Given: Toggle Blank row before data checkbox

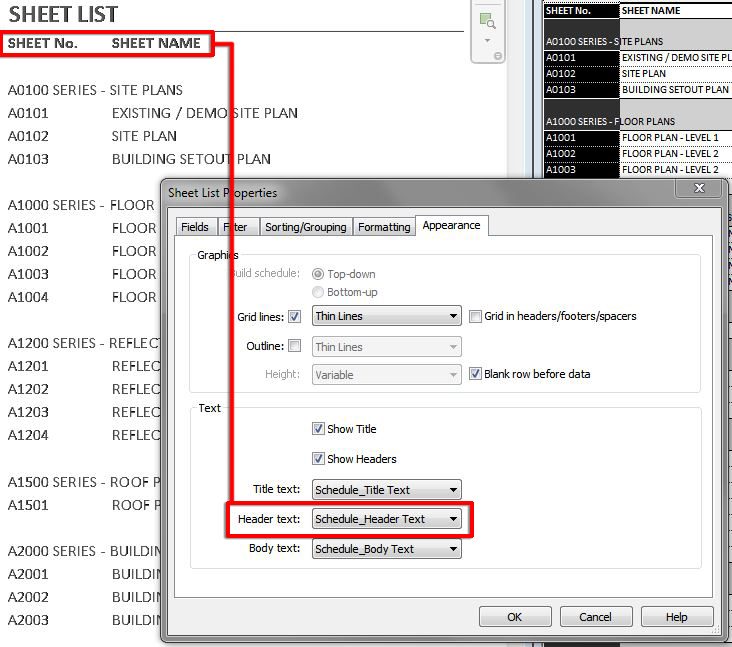Looking at the screenshot, I should point(475,374).
